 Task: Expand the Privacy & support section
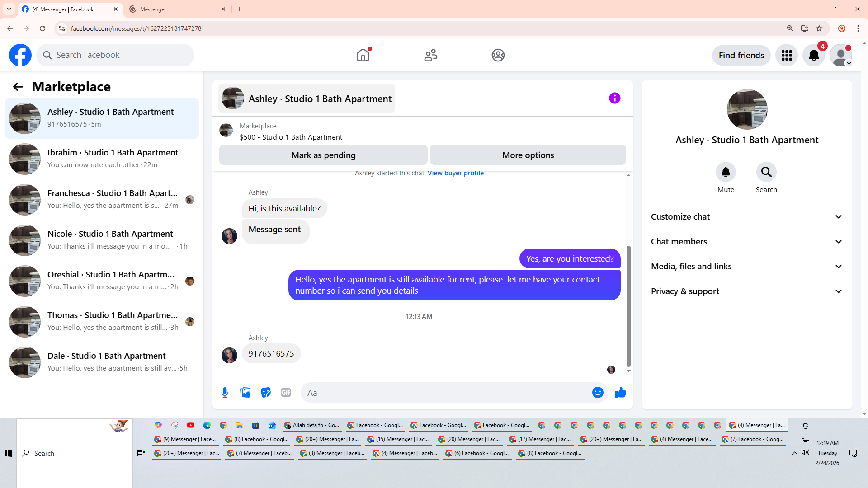[747, 291]
